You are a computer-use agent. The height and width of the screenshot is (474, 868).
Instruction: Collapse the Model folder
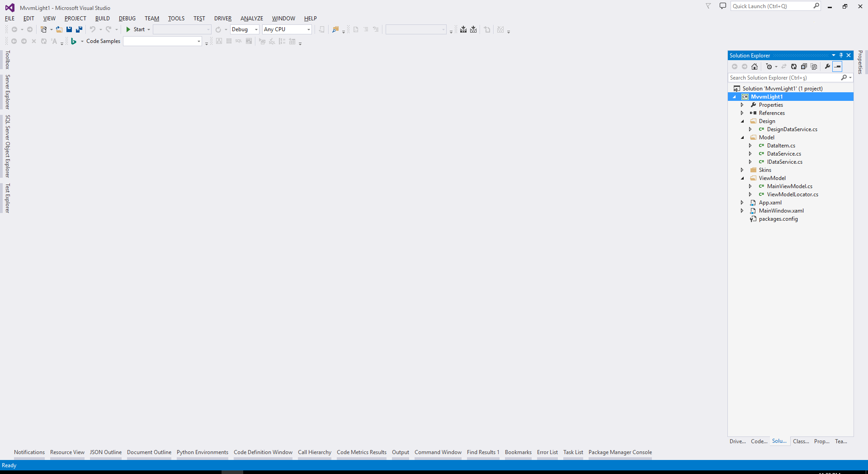pos(742,137)
